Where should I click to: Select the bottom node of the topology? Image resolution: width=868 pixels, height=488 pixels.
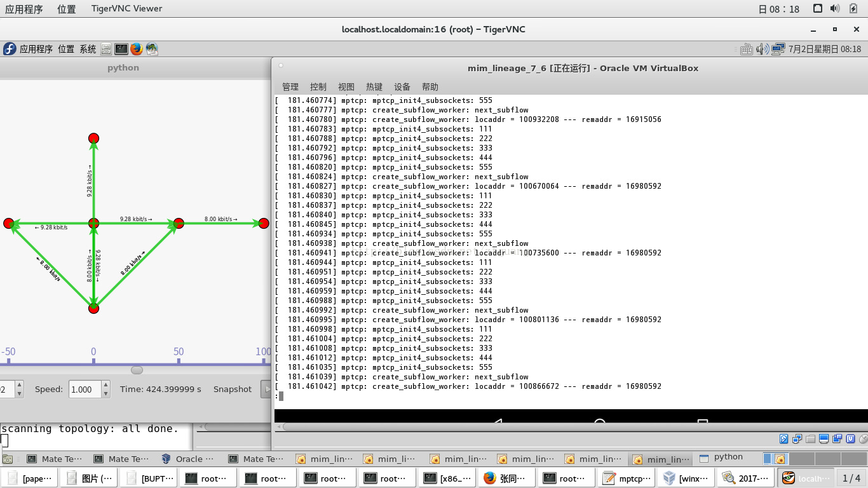[93, 309]
